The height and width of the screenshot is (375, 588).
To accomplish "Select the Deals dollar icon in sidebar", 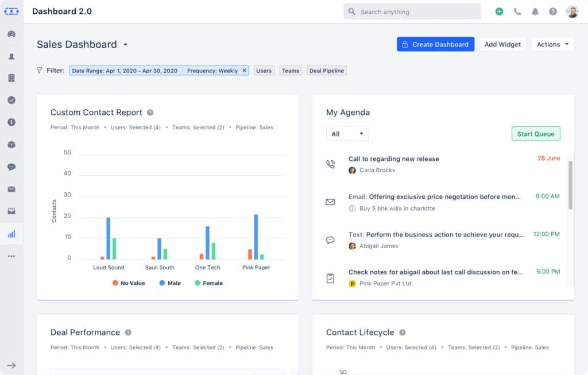I will point(11,122).
